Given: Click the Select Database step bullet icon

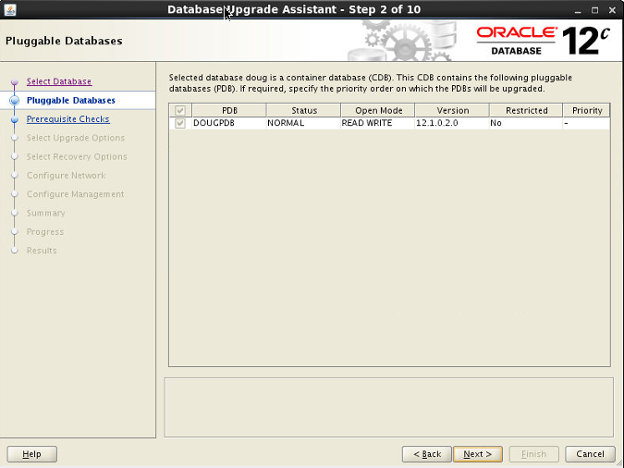Looking at the screenshot, I should (x=14, y=82).
